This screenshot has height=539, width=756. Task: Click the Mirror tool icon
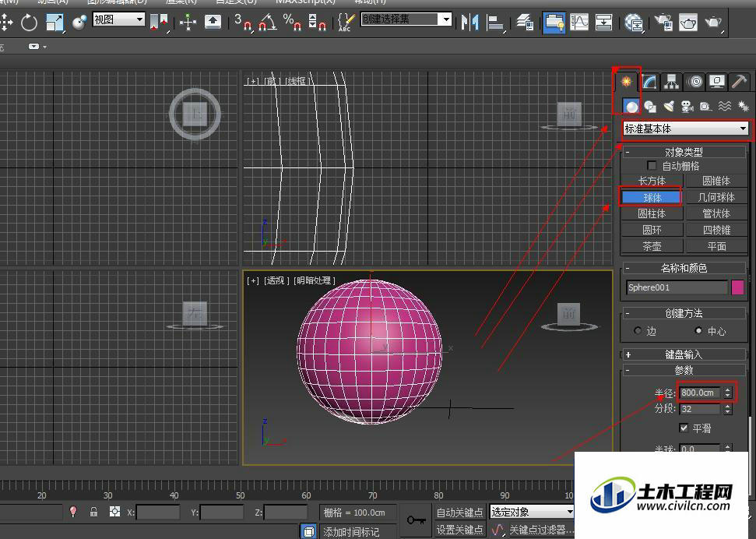pyautogui.click(x=469, y=22)
